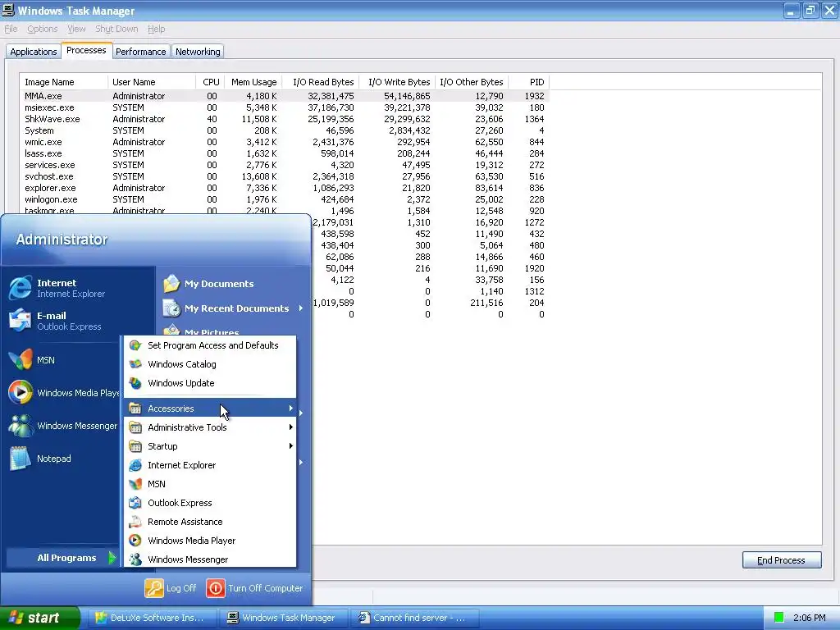
Task: Expand the Accessories submenu
Action: point(210,409)
